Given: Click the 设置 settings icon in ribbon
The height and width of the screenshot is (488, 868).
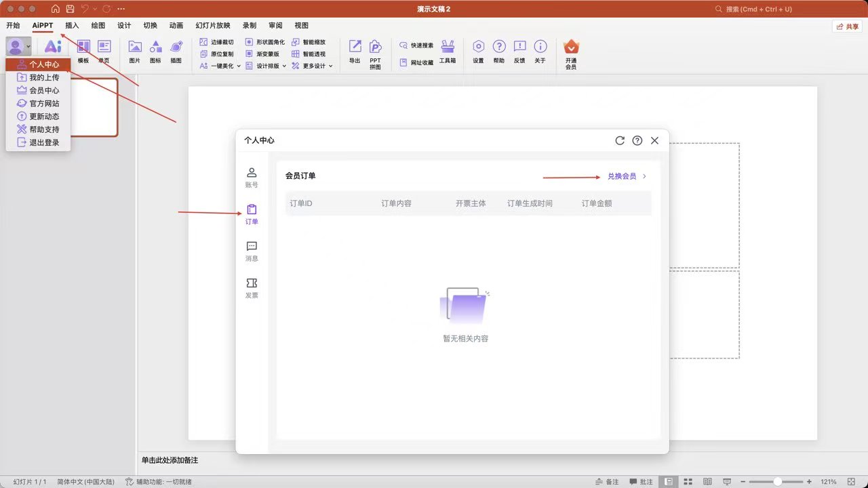Looking at the screenshot, I should pos(478,51).
